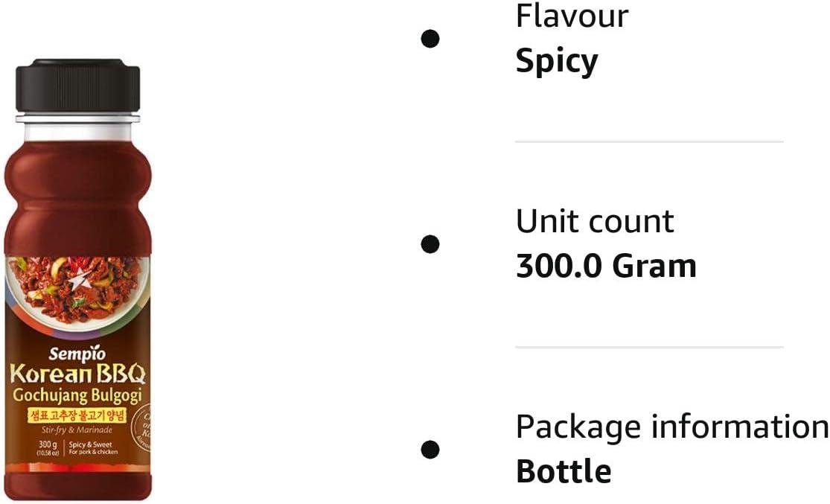Click the Gochujang Bulgogi text on the label
The width and height of the screenshot is (830, 504).
[x=76, y=395]
